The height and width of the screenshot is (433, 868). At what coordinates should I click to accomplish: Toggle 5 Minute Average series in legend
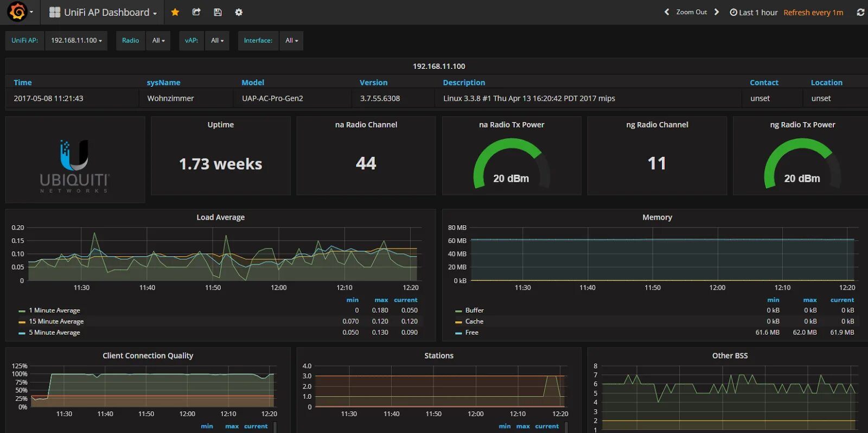[54, 333]
